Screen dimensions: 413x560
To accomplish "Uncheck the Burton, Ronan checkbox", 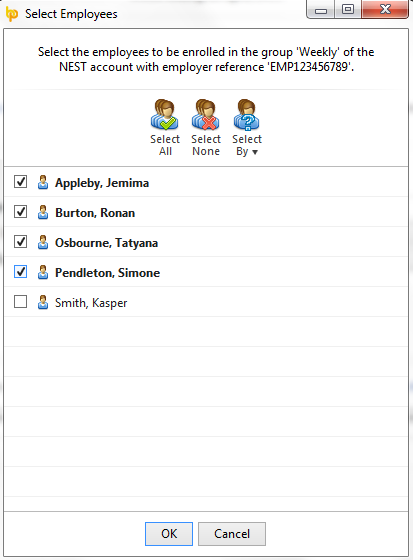I will click(x=20, y=211).
